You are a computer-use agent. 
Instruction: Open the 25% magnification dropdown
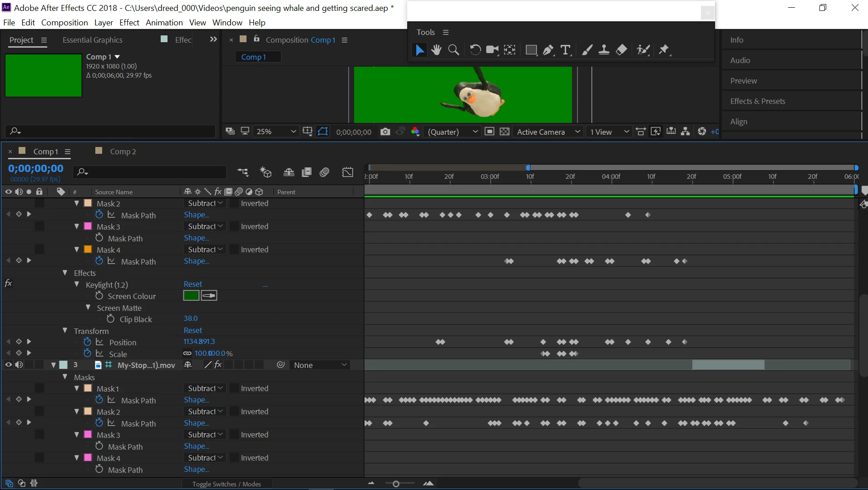pyautogui.click(x=276, y=132)
